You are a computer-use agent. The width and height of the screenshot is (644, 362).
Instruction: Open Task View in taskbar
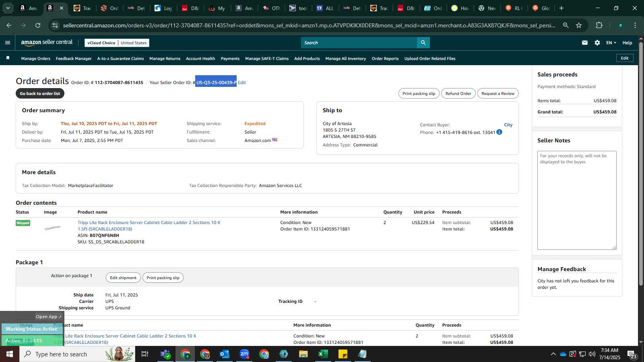[x=144, y=354]
